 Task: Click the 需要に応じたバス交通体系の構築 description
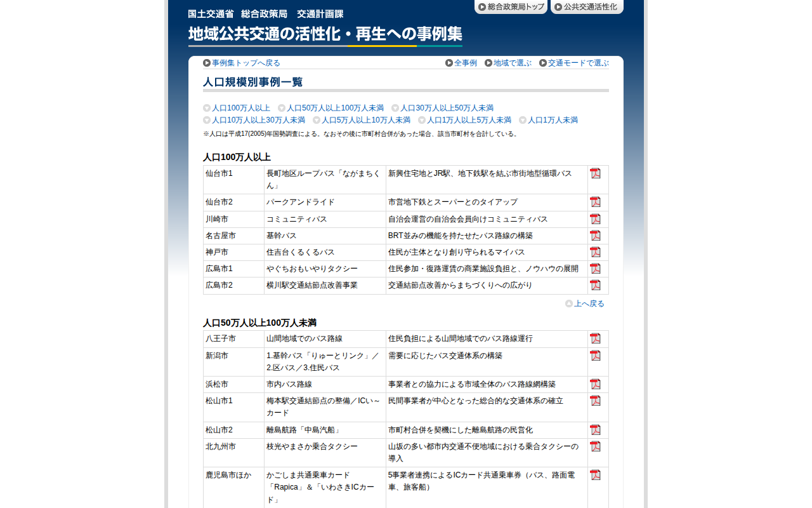(x=487, y=362)
